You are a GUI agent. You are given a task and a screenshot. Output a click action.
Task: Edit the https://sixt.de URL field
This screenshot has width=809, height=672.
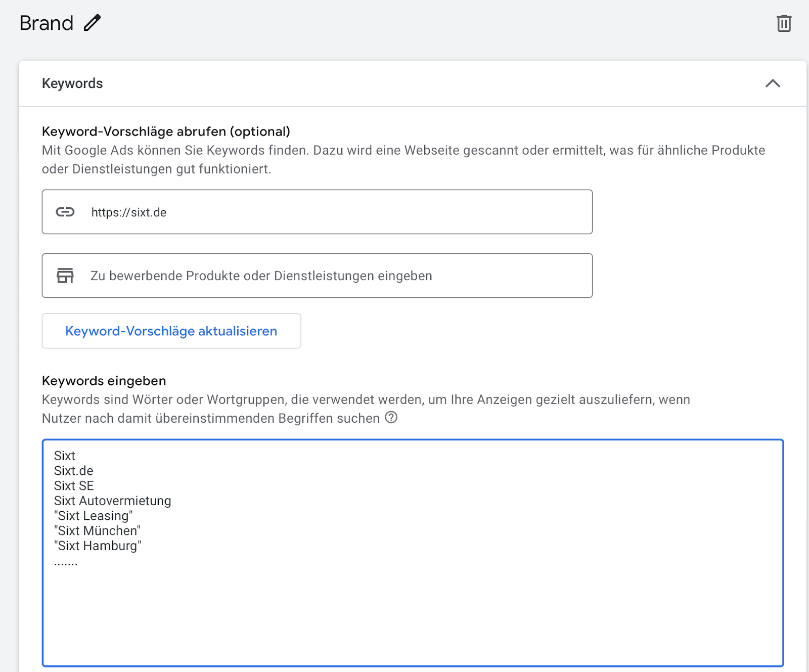pos(317,212)
